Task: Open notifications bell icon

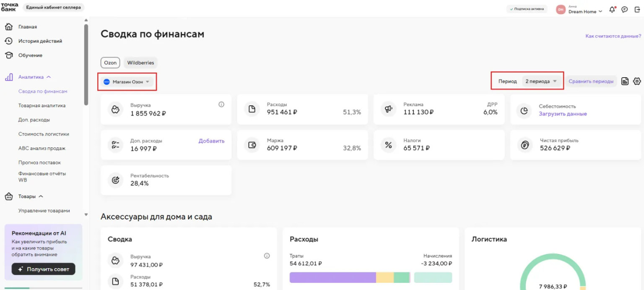Action: (612, 9)
